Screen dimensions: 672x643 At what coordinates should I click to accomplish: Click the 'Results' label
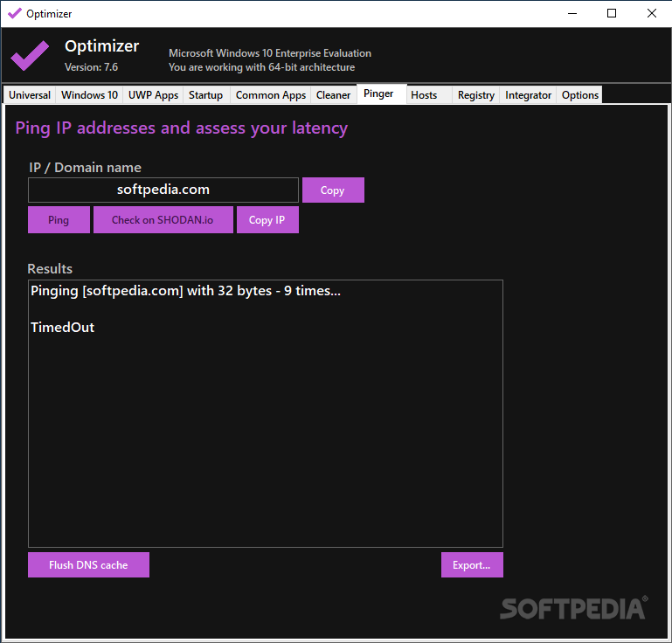50,268
